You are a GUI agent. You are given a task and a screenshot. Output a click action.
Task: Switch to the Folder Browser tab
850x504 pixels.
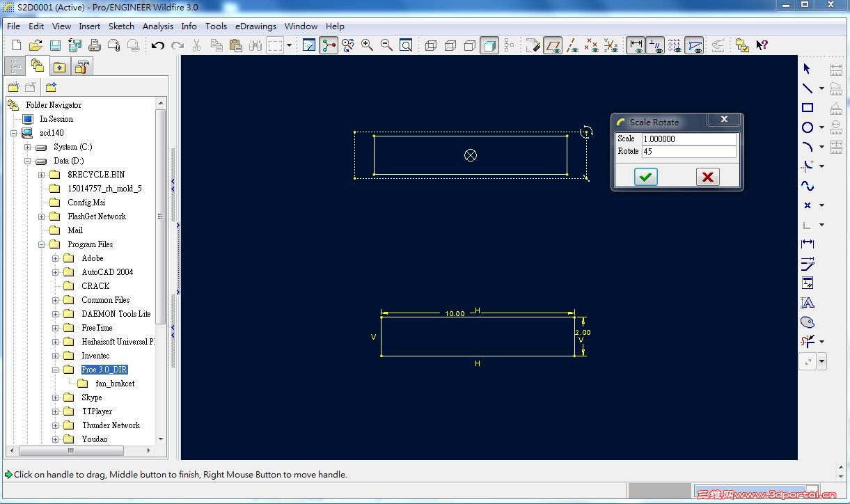(38, 67)
